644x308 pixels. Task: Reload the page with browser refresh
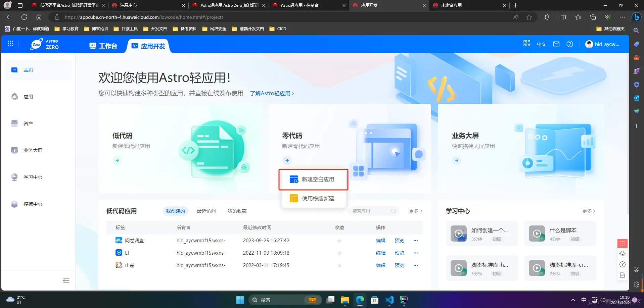click(x=24, y=17)
